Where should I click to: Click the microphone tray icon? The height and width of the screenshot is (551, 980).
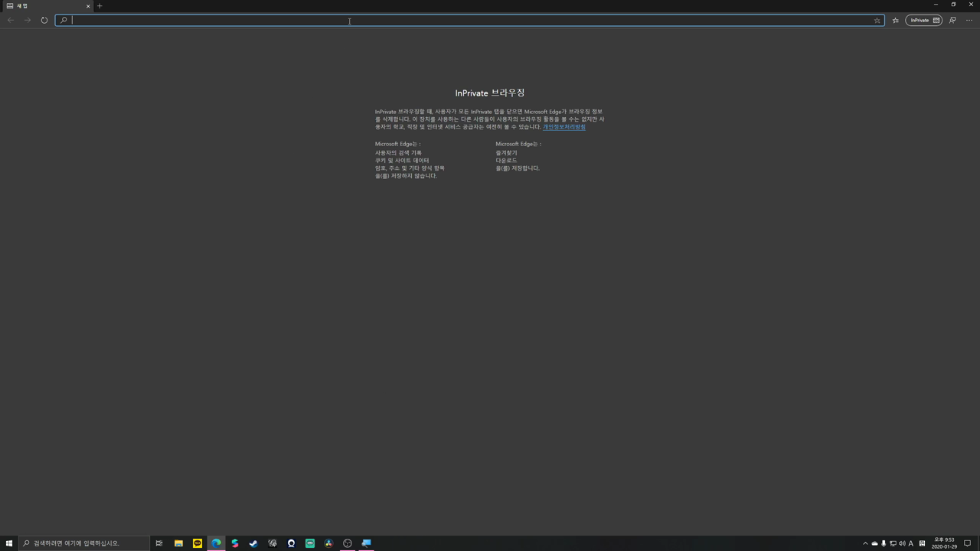pyautogui.click(x=884, y=543)
